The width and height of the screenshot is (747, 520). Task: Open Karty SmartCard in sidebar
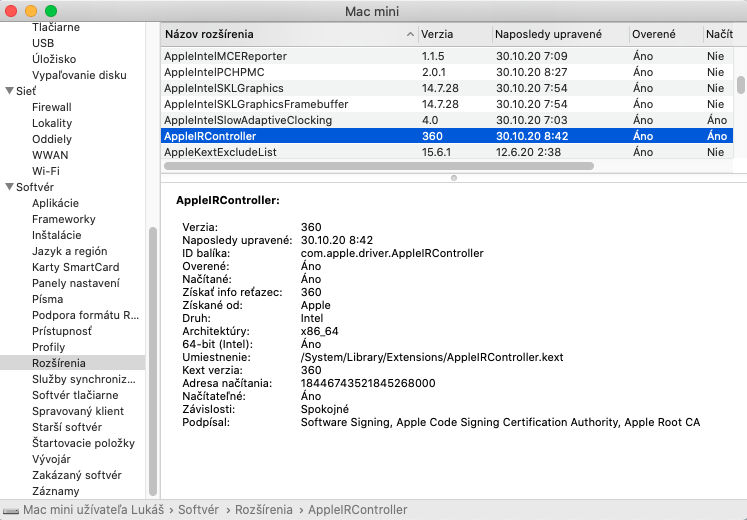(75, 267)
